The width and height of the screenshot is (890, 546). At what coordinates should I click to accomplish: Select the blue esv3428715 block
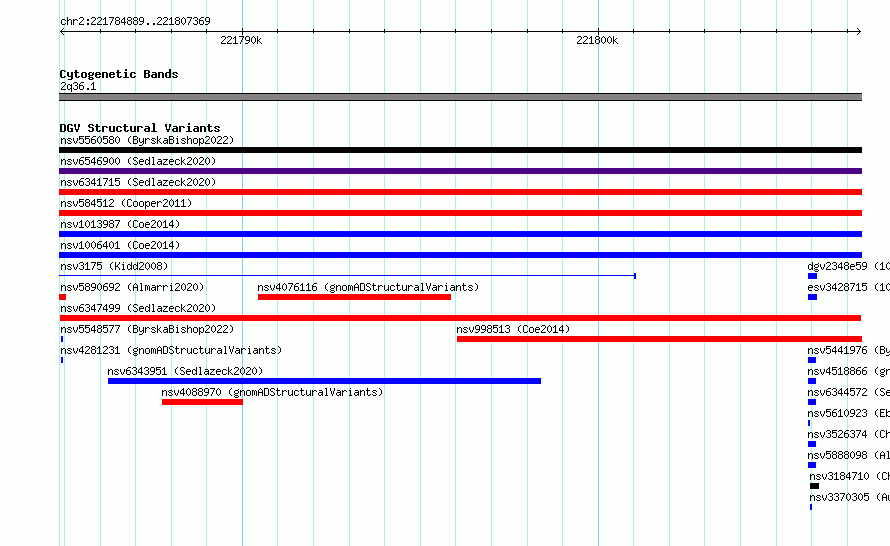coord(813,297)
